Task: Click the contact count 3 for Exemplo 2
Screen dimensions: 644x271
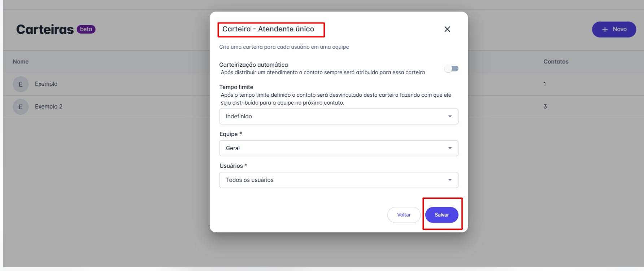Action: (x=545, y=107)
